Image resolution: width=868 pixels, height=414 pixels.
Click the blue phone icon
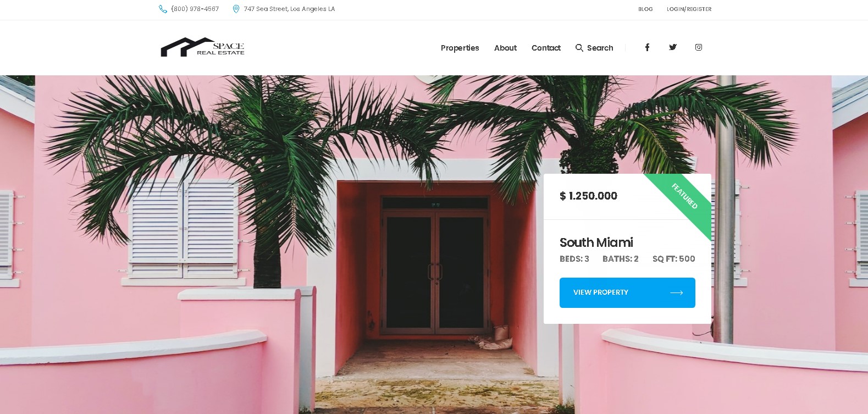pyautogui.click(x=163, y=9)
